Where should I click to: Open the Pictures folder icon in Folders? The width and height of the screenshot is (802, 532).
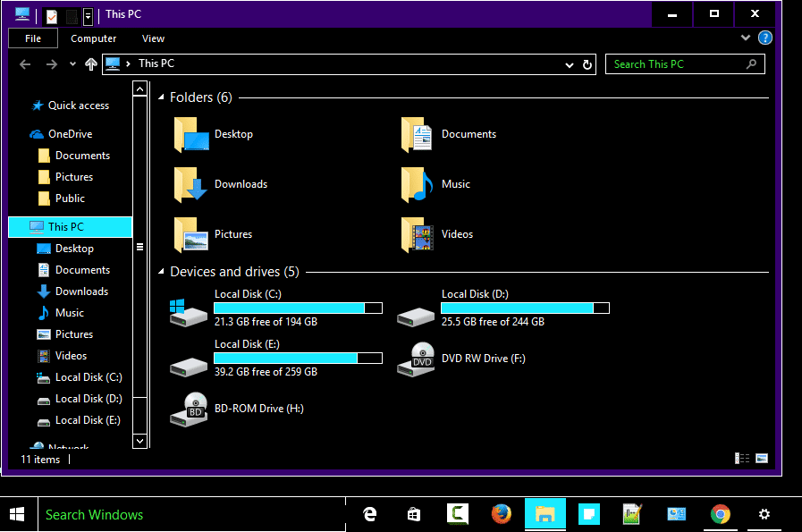(x=190, y=235)
